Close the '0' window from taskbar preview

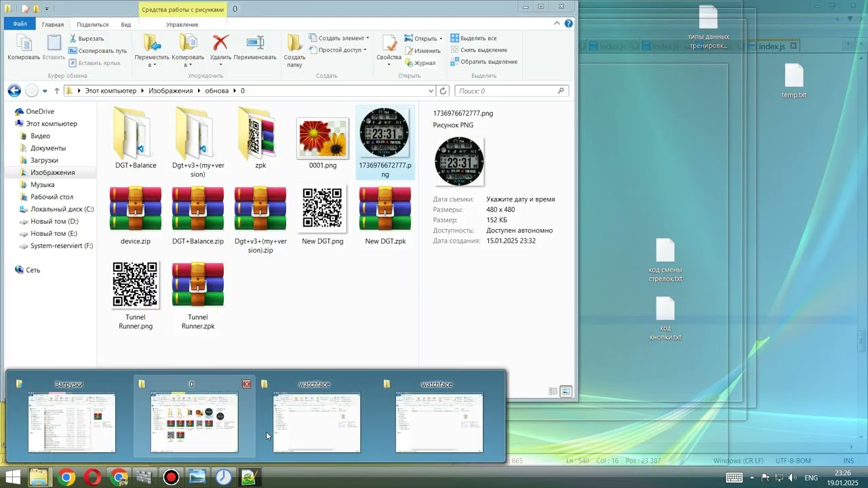pyautogui.click(x=247, y=384)
